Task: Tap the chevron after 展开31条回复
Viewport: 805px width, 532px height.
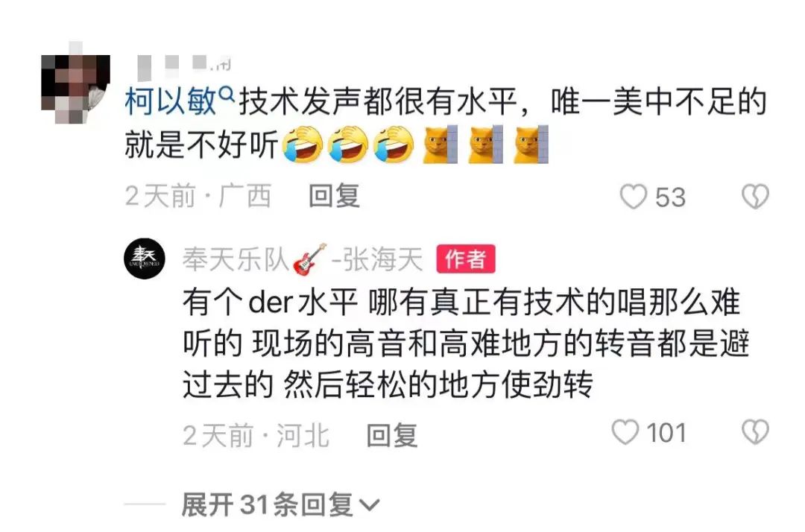Action: click(369, 506)
